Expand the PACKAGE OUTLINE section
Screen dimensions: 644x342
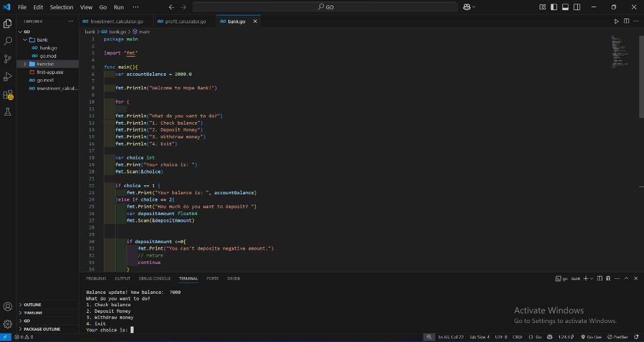(x=42, y=329)
